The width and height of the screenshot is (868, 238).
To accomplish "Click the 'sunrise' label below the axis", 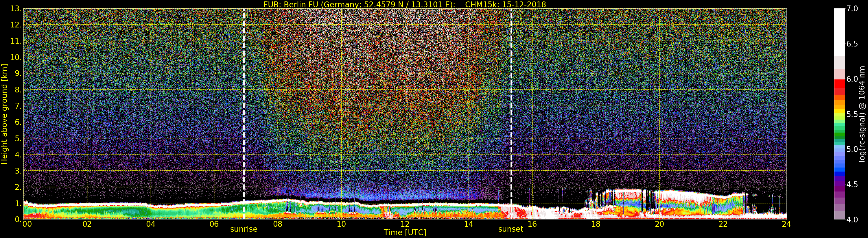I will [x=244, y=229].
